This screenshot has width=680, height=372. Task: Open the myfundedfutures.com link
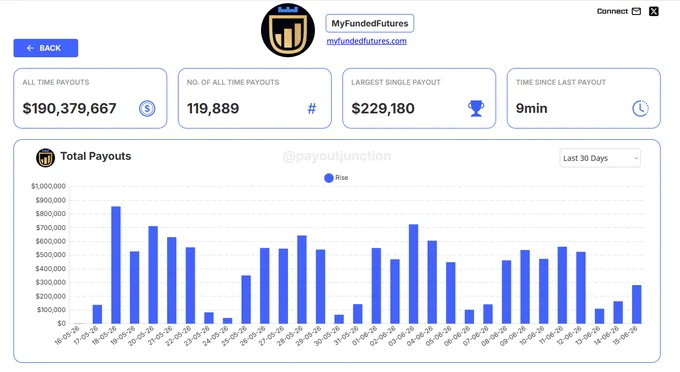tap(366, 41)
